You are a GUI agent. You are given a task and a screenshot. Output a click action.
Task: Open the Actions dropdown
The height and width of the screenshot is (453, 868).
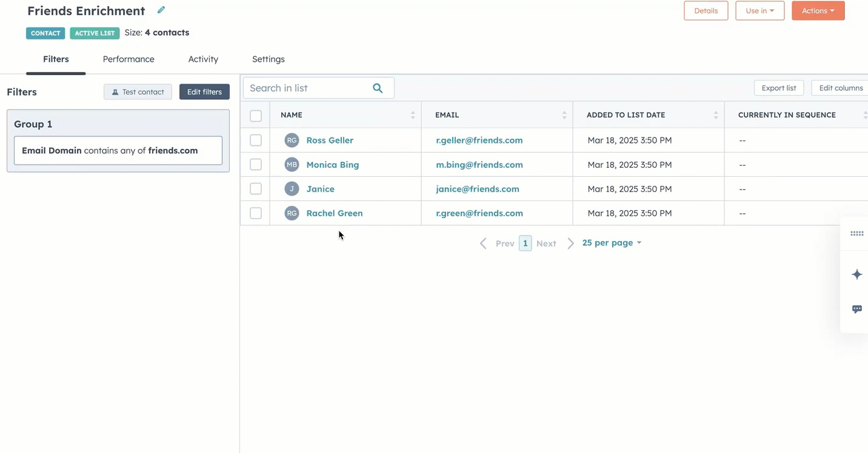coord(818,11)
